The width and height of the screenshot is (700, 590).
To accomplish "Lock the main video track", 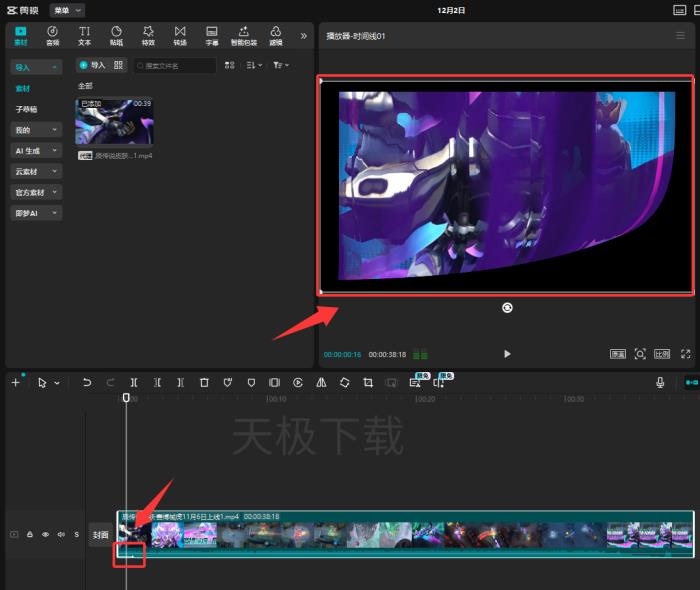I will [30, 535].
